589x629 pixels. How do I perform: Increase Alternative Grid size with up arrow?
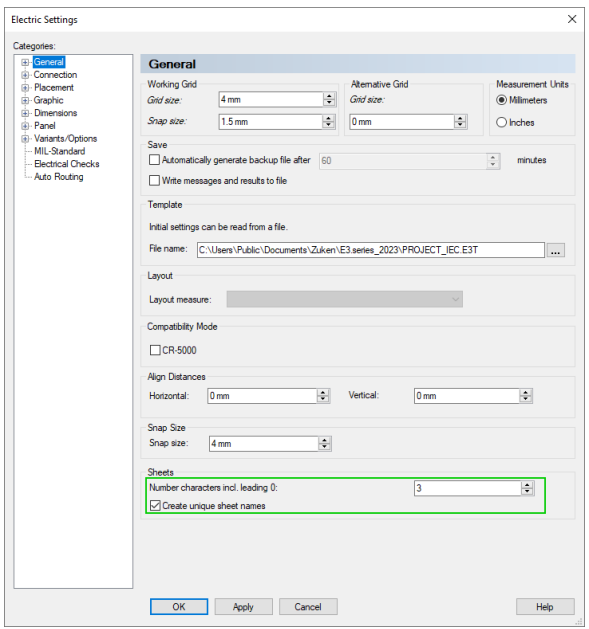[x=460, y=118]
